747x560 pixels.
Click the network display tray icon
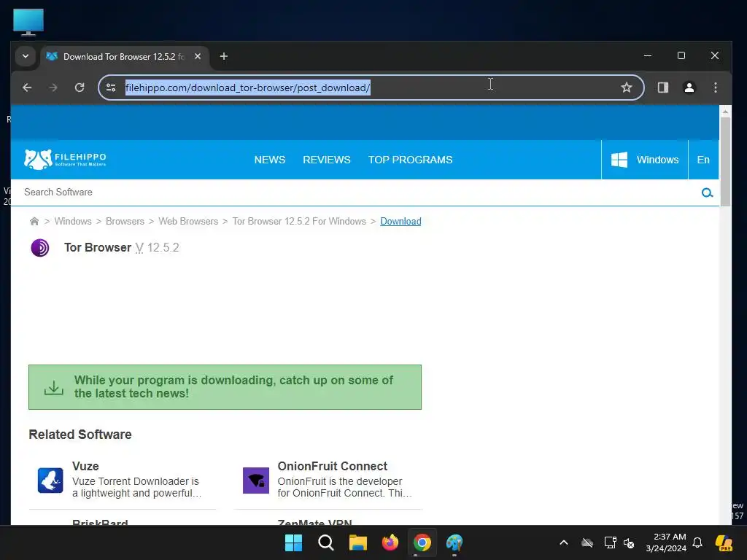[x=610, y=542]
